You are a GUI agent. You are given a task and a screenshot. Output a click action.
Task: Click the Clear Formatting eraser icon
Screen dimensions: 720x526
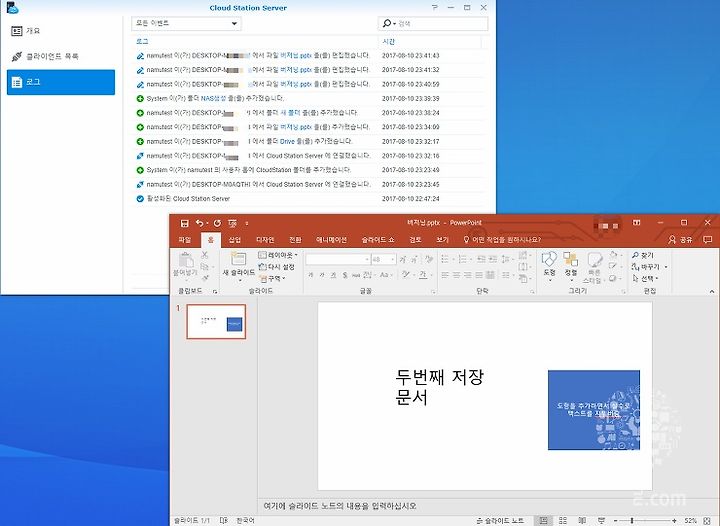point(429,259)
